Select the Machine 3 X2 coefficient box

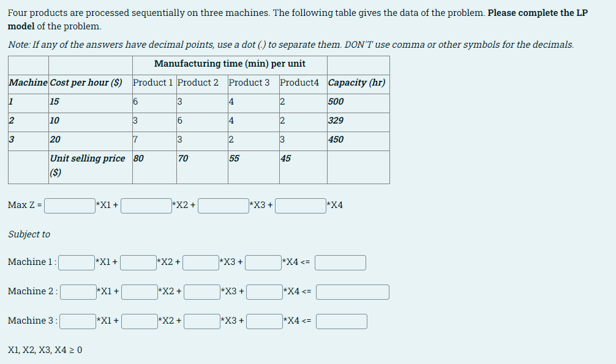pos(139,321)
